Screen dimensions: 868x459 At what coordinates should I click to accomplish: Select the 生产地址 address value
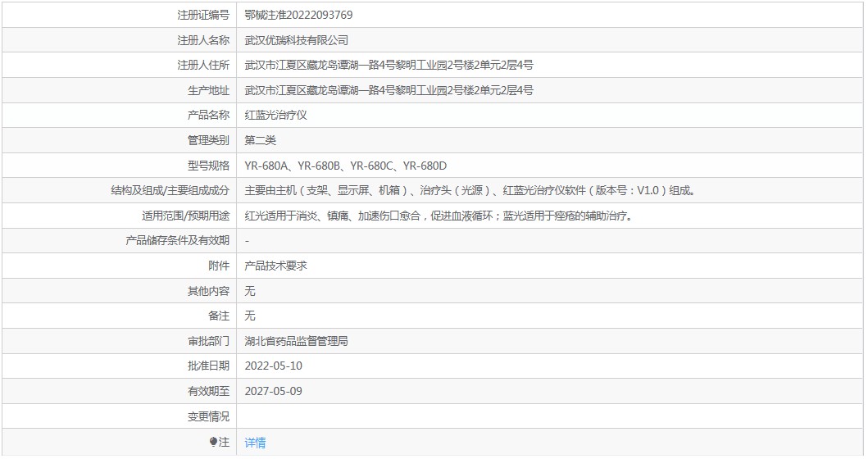[389, 90]
